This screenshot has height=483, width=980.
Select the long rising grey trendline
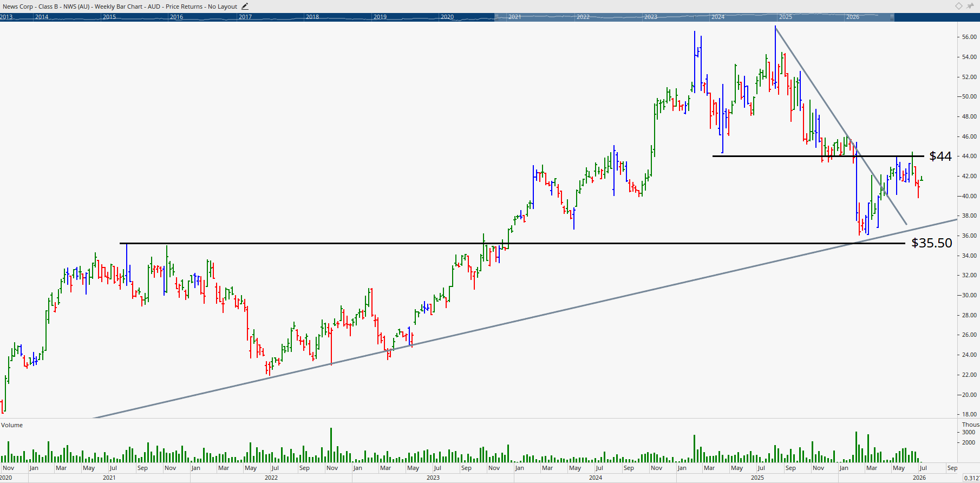point(525,318)
